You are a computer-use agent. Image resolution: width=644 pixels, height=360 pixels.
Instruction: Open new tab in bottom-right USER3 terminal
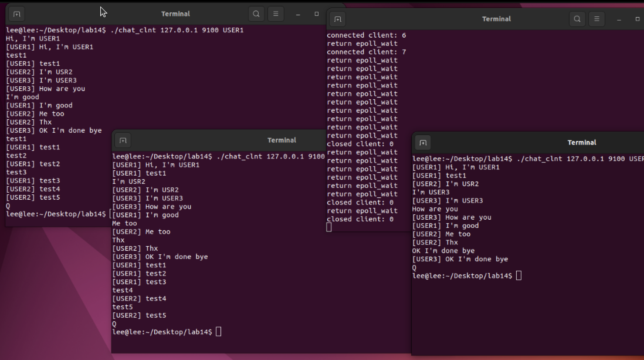pos(423,143)
